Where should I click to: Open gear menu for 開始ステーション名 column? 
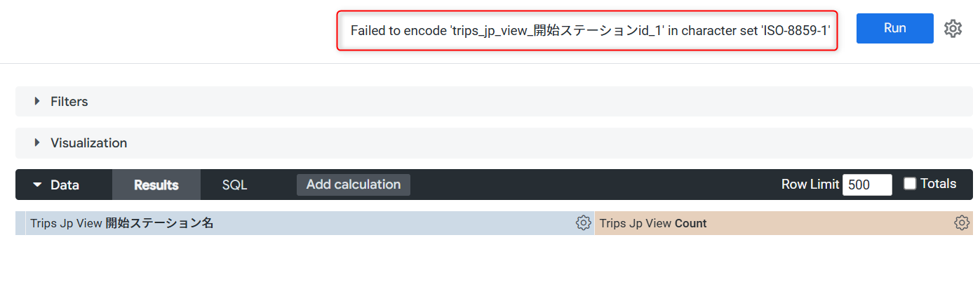(x=583, y=223)
